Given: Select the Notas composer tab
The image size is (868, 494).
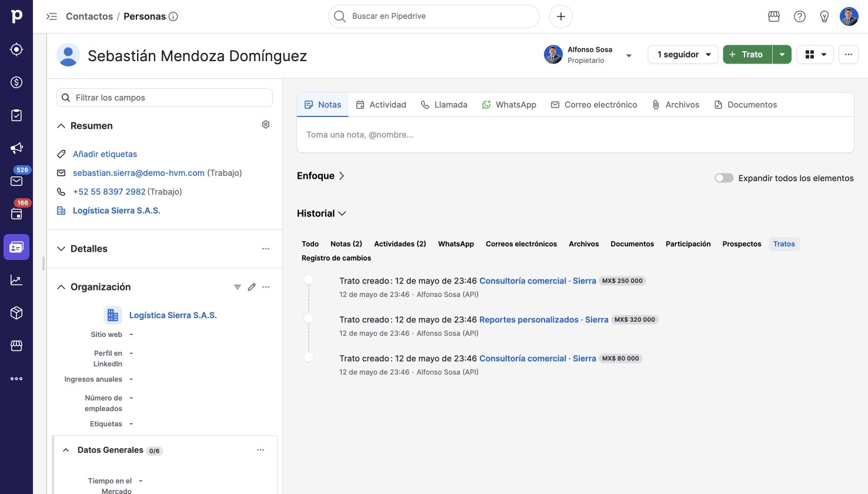Looking at the screenshot, I should 323,105.
